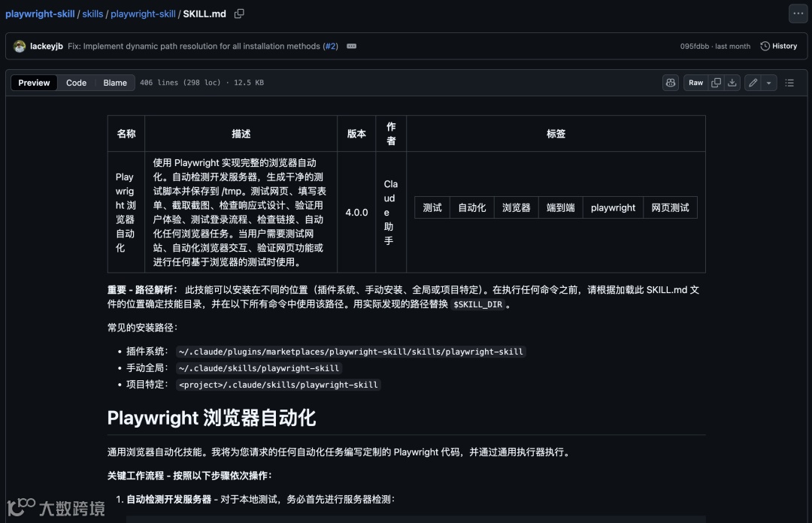Expand commit message ellipsis button
Screen dimensions: 812x523
351,46
